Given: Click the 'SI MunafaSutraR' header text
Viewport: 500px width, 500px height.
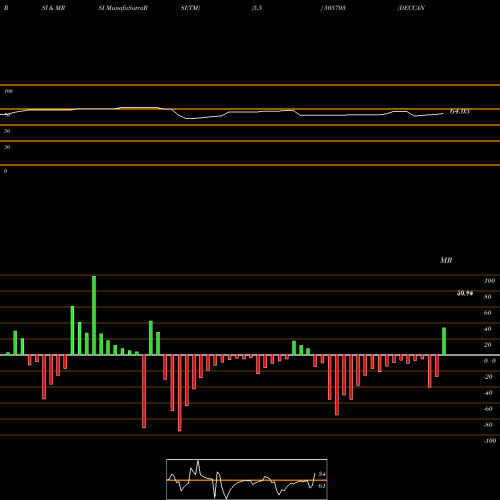Looking at the screenshot, I should pos(123,8).
